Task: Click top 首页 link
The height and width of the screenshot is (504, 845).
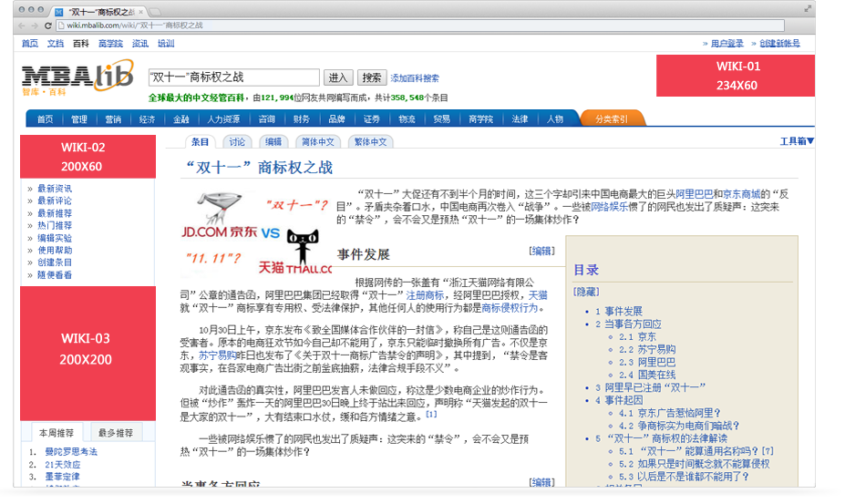Action: pos(30,44)
